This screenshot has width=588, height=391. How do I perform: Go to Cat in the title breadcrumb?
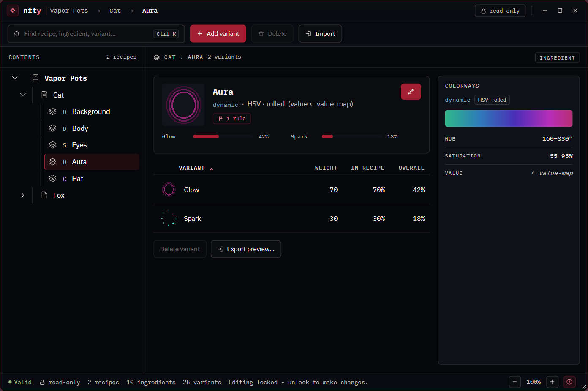(115, 11)
